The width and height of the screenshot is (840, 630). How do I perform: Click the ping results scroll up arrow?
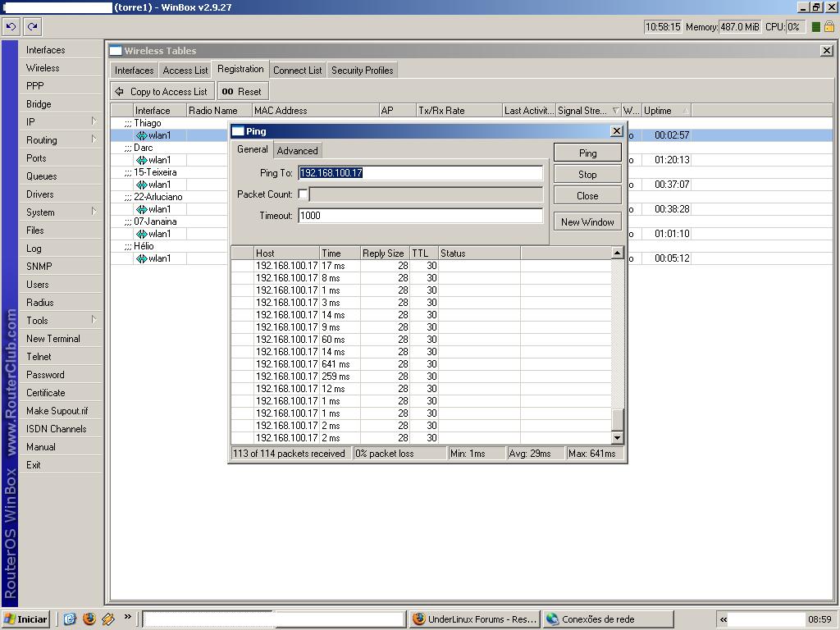(x=618, y=253)
